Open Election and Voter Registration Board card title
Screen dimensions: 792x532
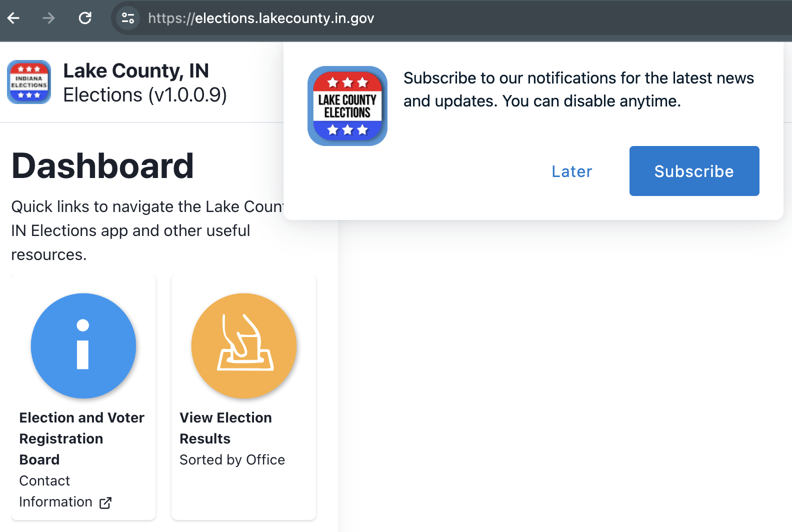81,438
